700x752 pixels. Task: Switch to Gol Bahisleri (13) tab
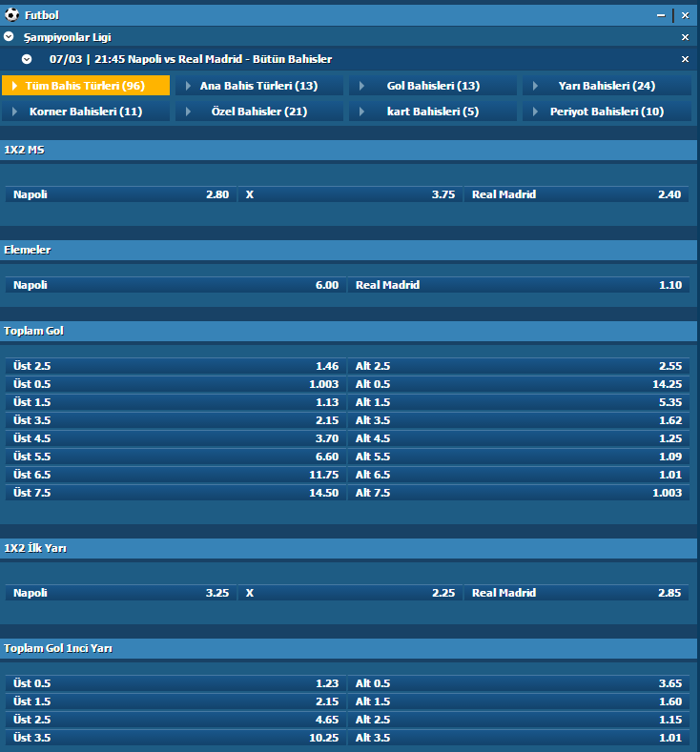click(433, 86)
